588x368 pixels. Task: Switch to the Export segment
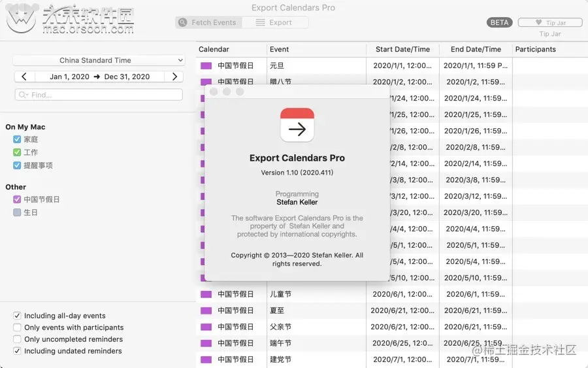tap(275, 22)
